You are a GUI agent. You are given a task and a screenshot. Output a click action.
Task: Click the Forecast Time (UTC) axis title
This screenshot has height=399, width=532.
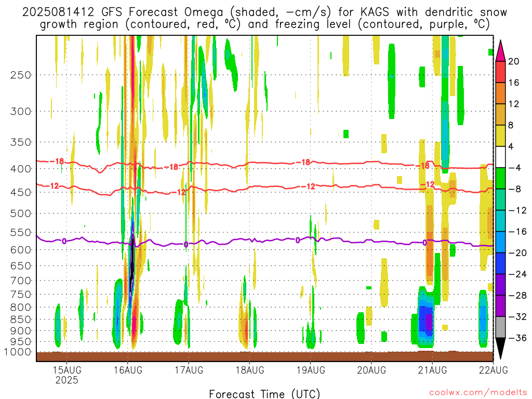click(x=264, y=394)
